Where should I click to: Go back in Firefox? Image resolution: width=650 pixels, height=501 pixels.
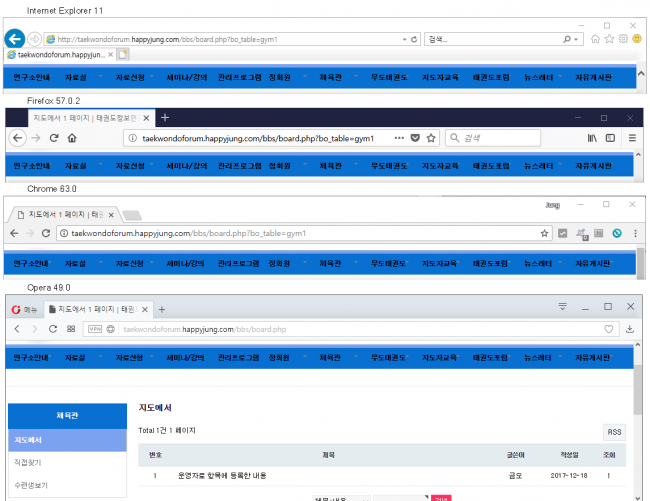tap(17, 138)
